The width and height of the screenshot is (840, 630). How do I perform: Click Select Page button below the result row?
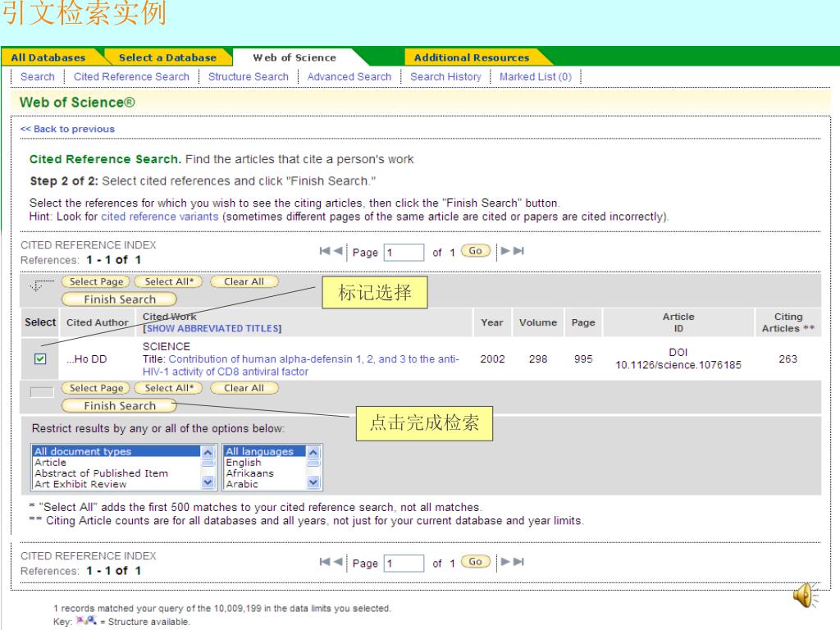[x=96, y=388]
